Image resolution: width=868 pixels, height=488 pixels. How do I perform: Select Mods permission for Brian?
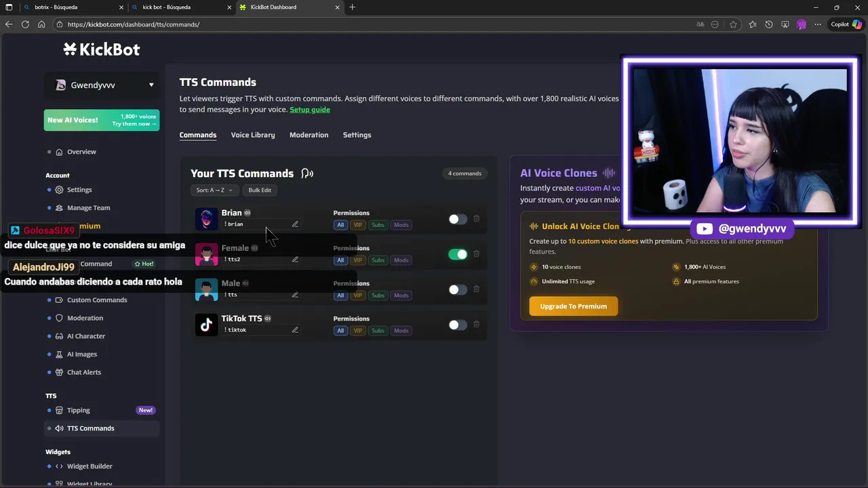coord(401,225)
